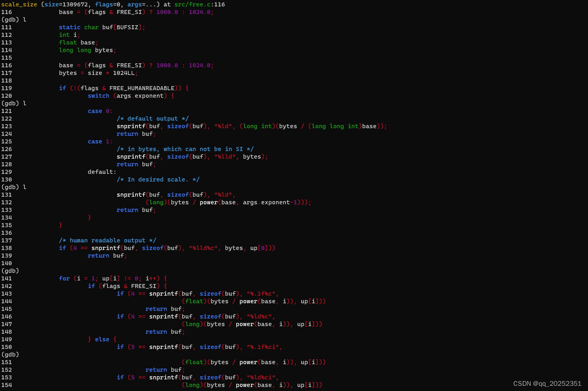Click 'up[0]' on line 138
The image size is (588, 391).
point(259,248)
